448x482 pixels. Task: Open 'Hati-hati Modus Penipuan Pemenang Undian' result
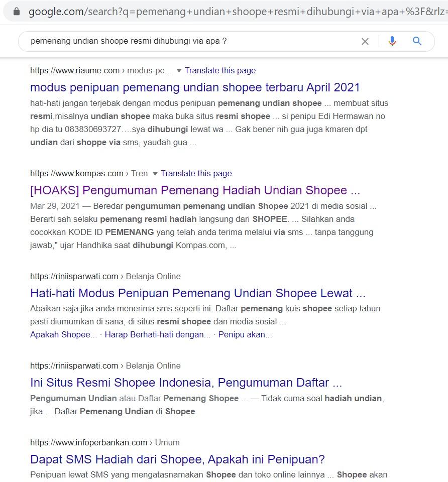tap(198, 293)
